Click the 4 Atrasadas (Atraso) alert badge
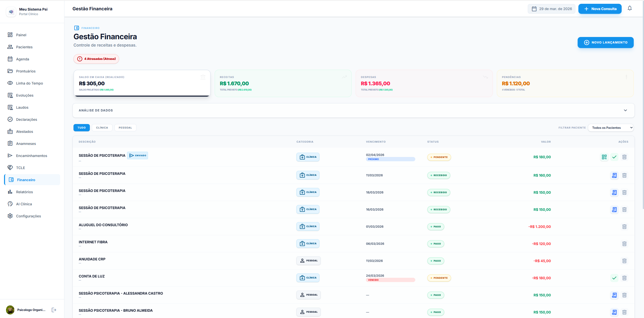The width and height of the screenshot is (644, 318). (96, 59)
